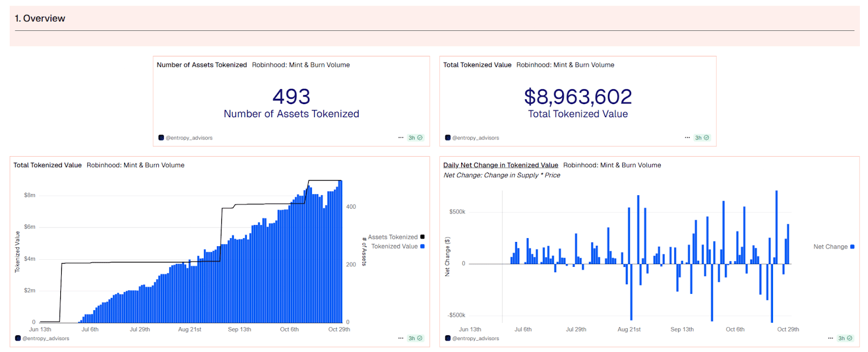The width and height of the screenshot is (868, 352).
Task: Click the blue Net Change legend color swatch
Action: (x=852, y=247)
